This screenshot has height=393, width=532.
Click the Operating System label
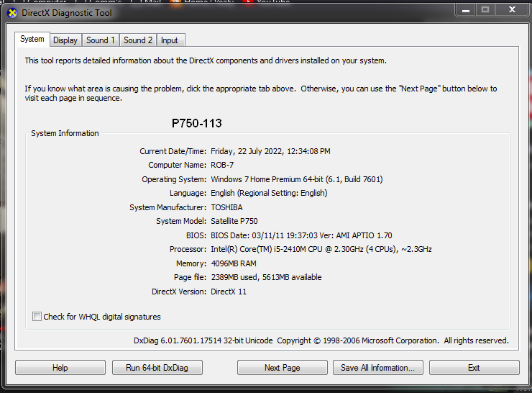174,179
